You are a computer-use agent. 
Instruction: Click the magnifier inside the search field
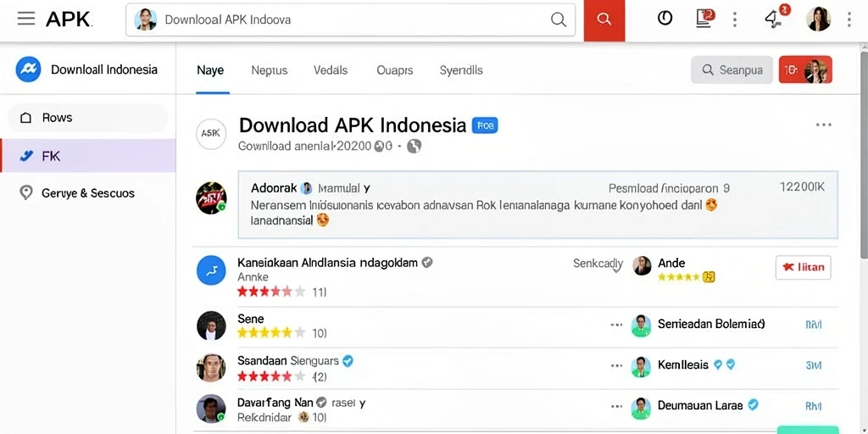[559, 20]
